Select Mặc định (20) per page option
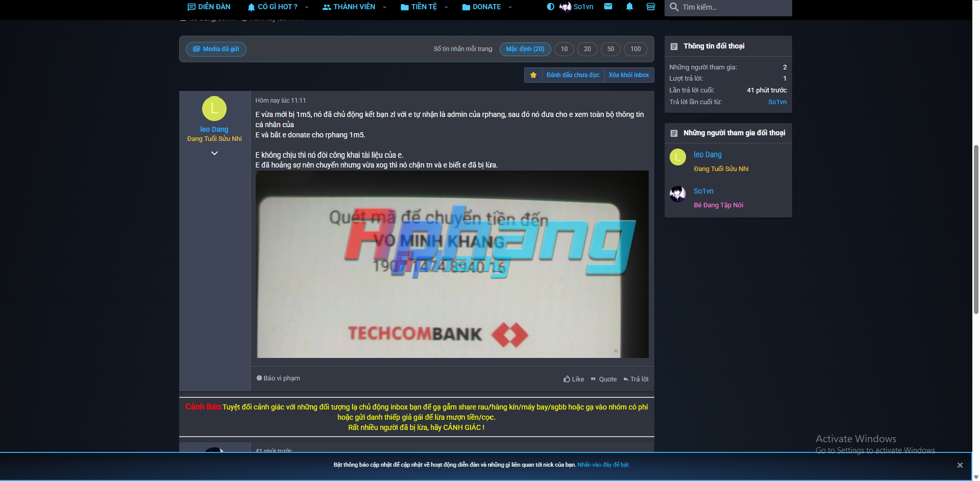Viewport: 980px width, 481px height. point(525,49)
